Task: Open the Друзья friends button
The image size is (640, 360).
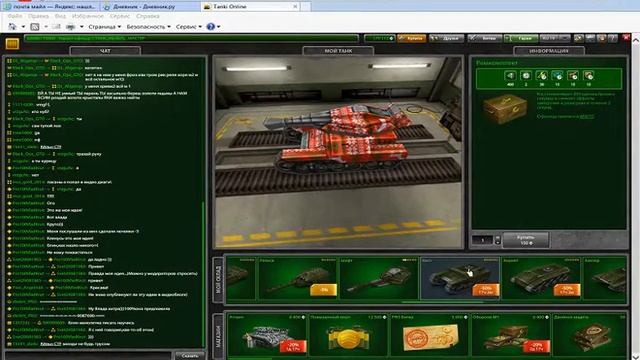Action: [446, 38]
